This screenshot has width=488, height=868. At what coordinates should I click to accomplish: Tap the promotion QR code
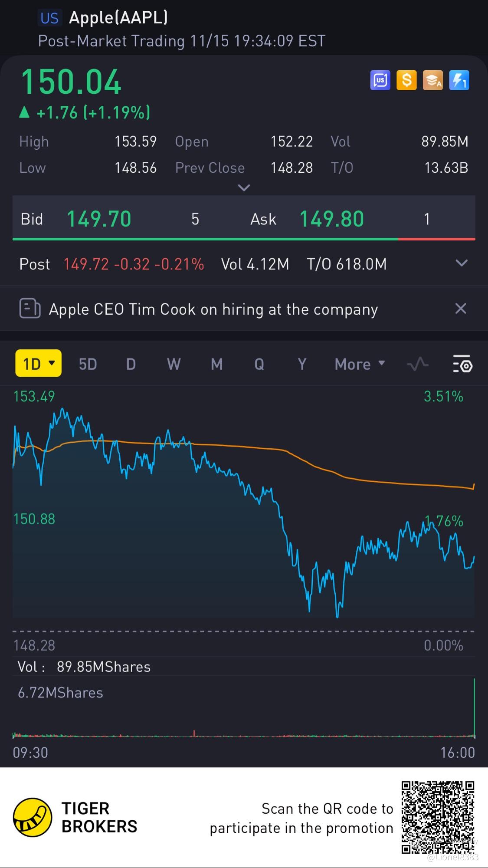pos(438,818)
